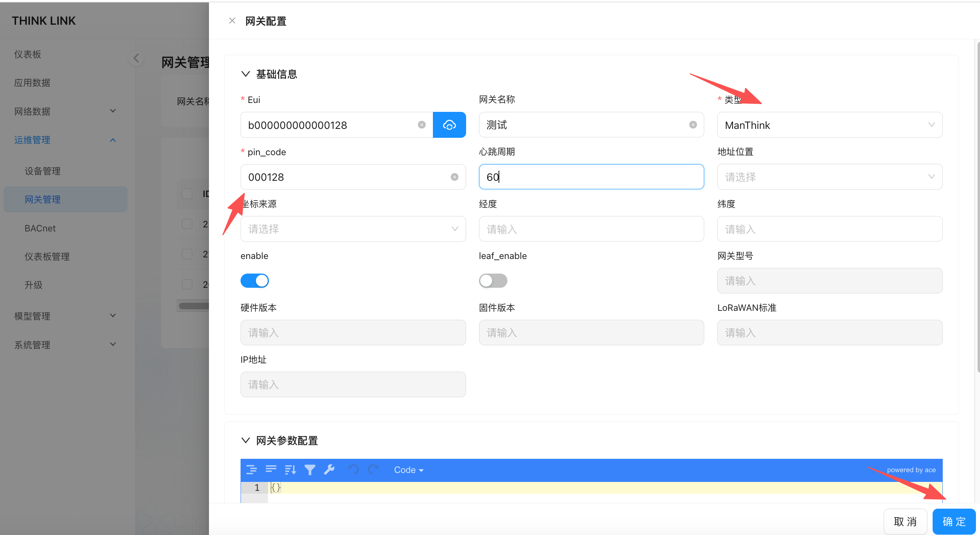Click into the 经度 input field

591,229
